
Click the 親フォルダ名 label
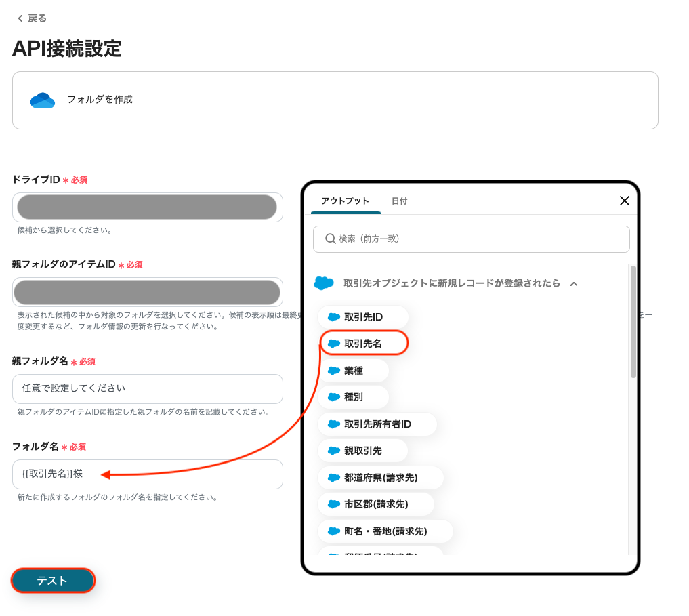pos(40,361)
